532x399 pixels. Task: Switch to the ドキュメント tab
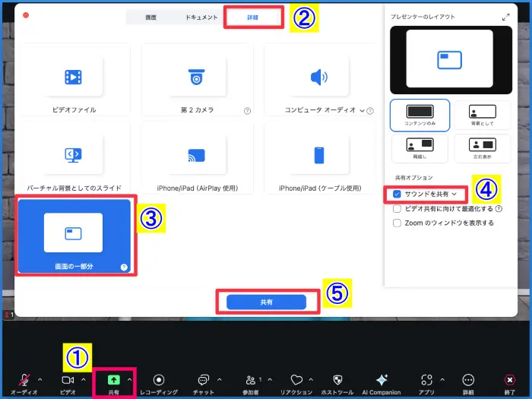click(199, 16)
